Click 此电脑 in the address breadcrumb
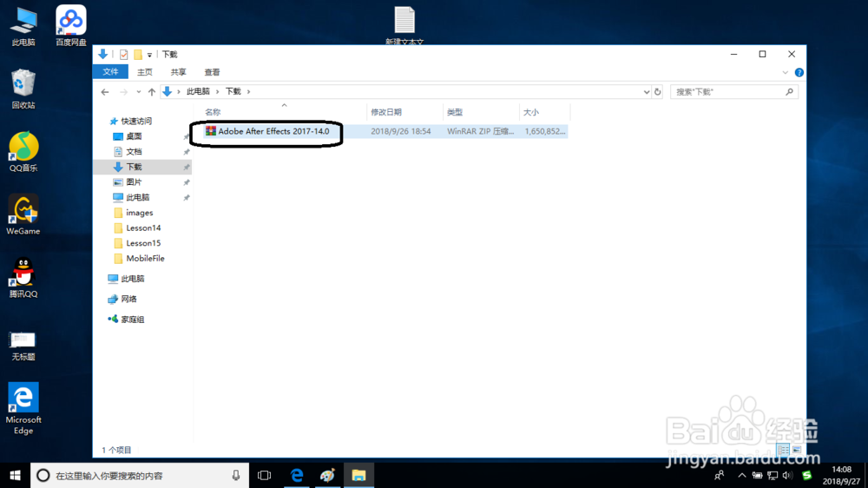 (x=198, y=91)
